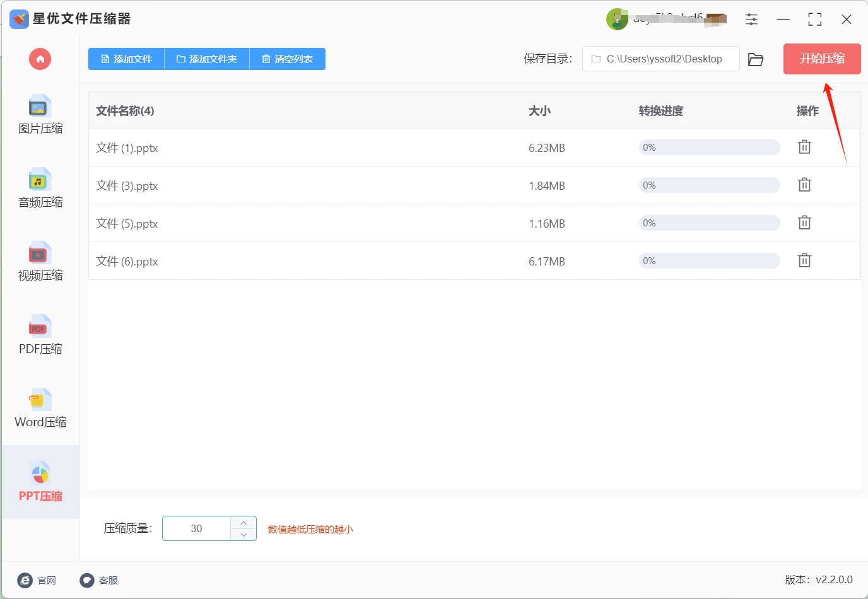Open the 图片压缩 image compression section

[x=40, y=115]
